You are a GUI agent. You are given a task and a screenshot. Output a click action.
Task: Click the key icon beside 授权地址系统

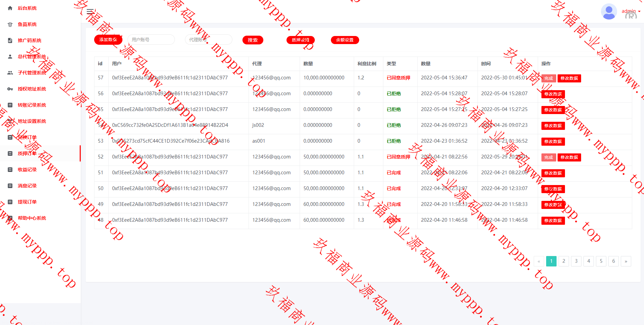[10, 89]
